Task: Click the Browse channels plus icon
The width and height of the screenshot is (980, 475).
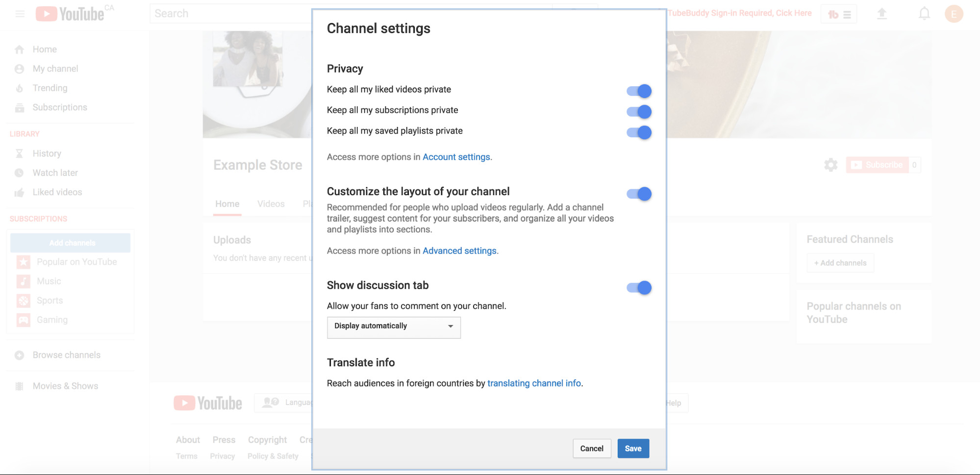Action: point(19,355)
